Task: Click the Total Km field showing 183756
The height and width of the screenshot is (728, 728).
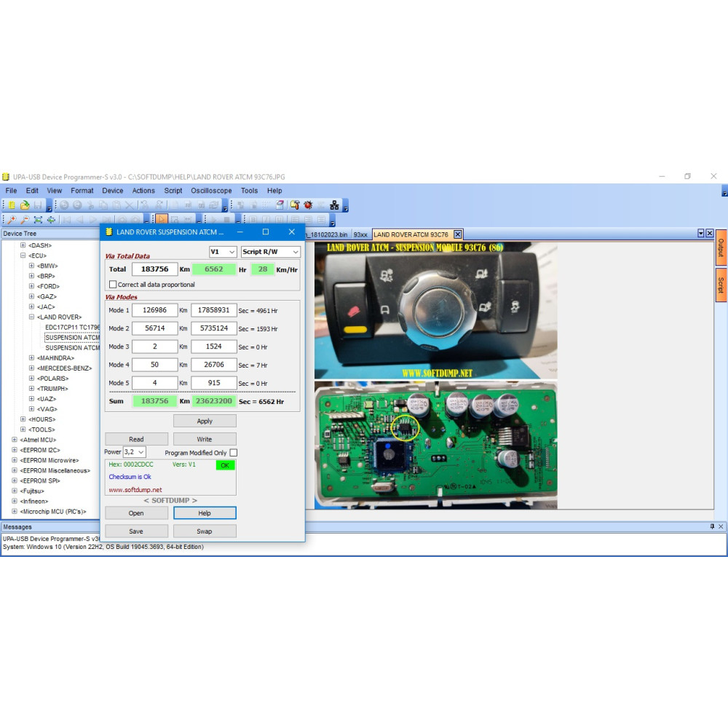Action: pyautogui.click(x=154, y=269)
